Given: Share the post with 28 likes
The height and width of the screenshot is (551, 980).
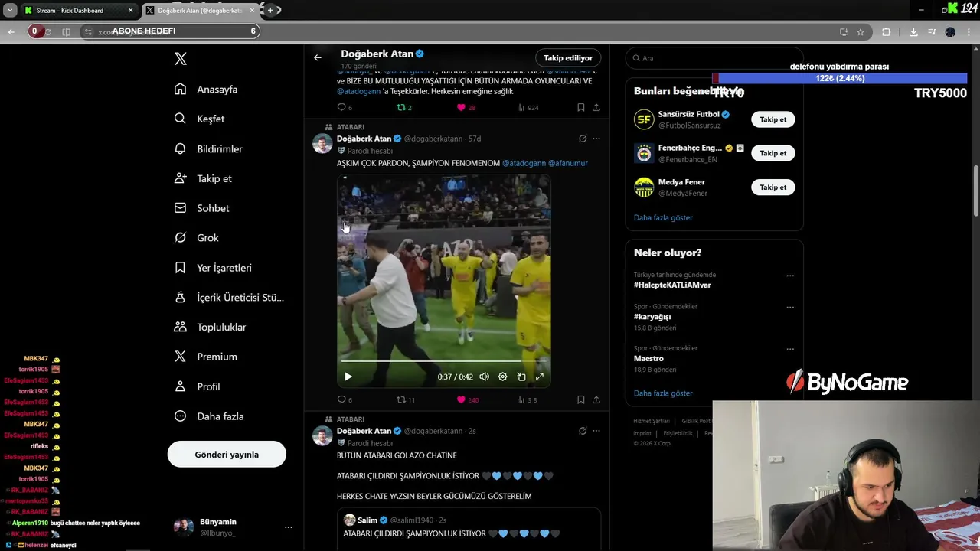Looking at the screenshot, I should (596, 108).
